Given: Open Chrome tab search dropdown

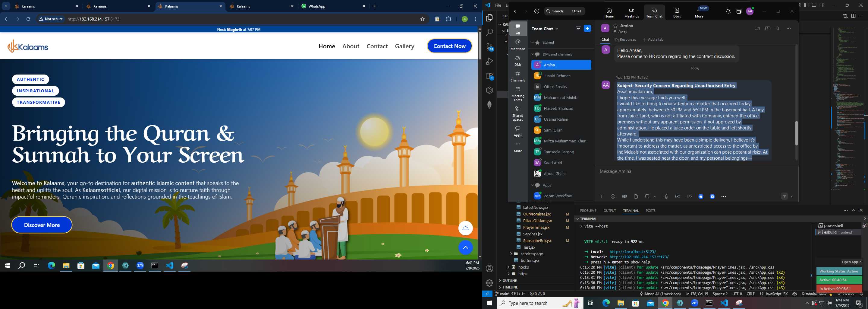Looking at the screenshot, I should pos(6,6).
